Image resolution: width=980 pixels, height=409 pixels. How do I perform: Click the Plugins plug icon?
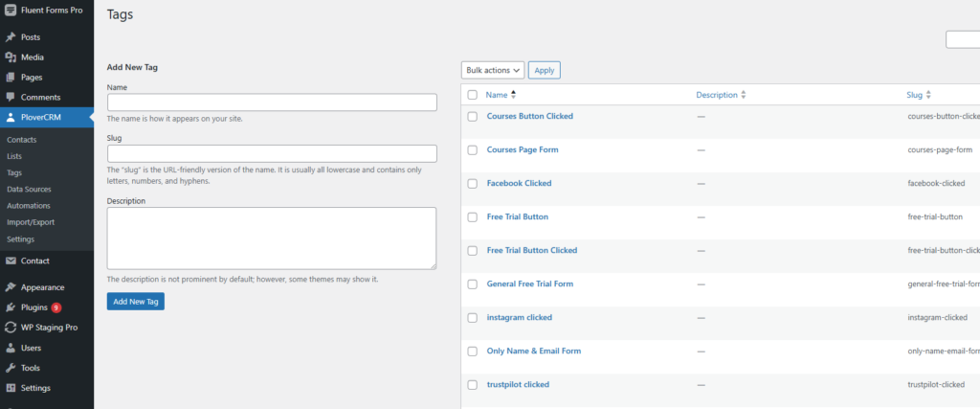coord(11,307)
